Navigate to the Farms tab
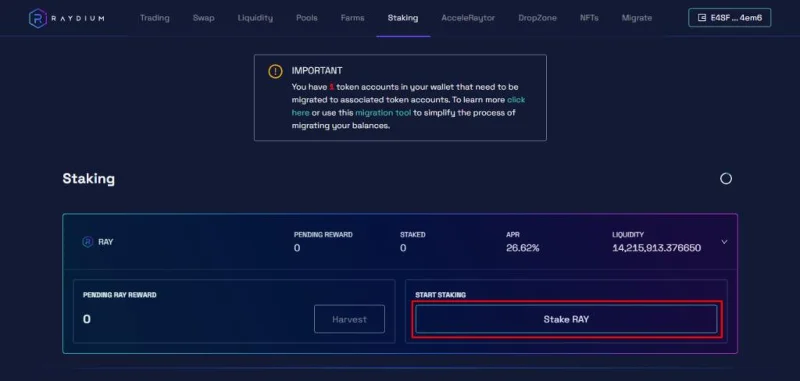The width and height of the screenshot is (800, 381). (x=353, y=18)
